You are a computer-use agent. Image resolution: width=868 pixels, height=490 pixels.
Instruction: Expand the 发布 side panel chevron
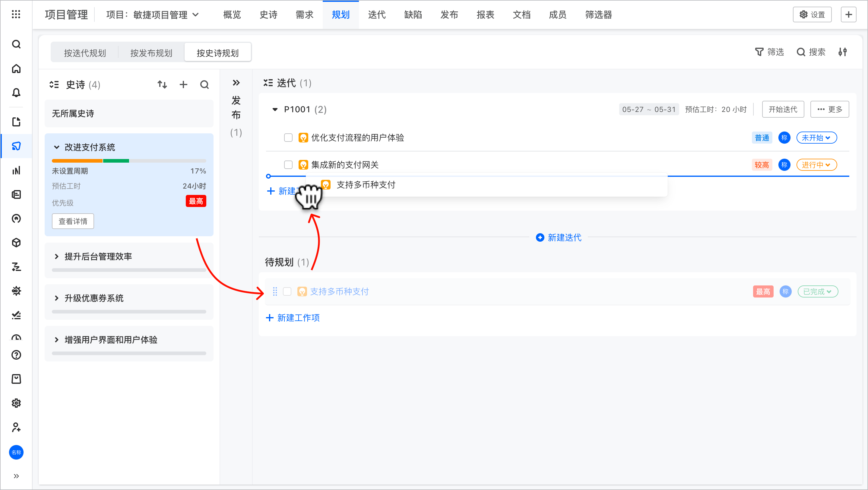236,83
